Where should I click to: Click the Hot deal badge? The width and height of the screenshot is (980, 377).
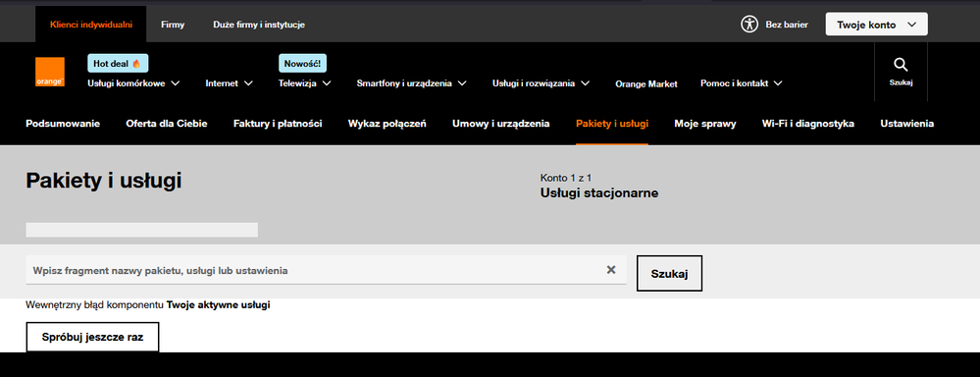coord(118,63)
